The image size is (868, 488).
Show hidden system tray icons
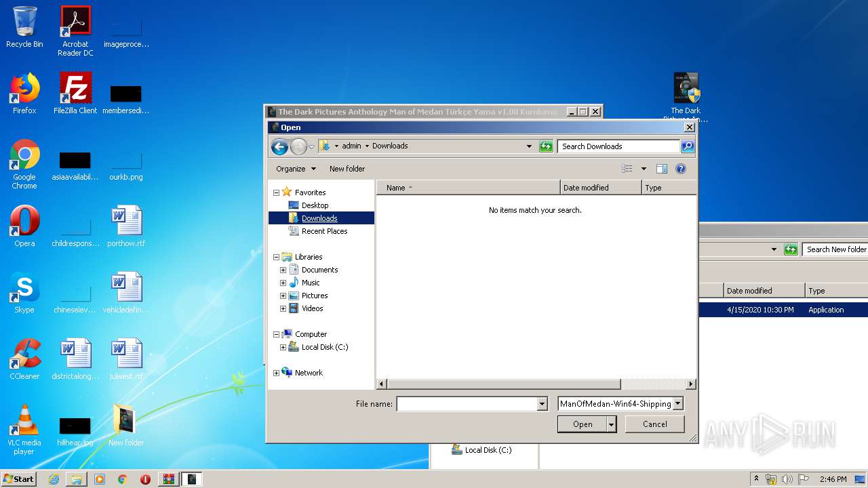click(x=756, y=479)
